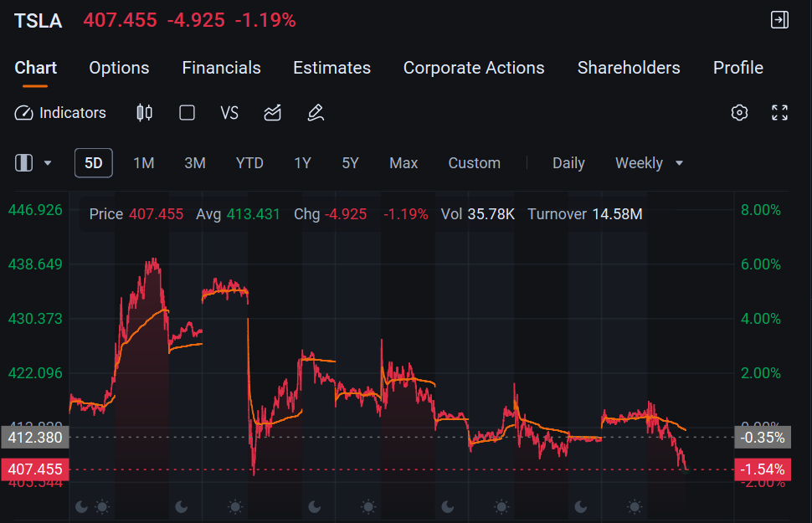
Task: Click the chart overlay icon
Action: [272, 113]
